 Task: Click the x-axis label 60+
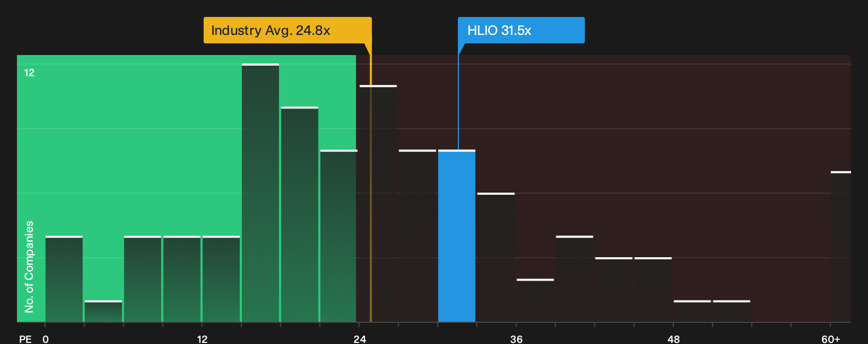point(831,339)
